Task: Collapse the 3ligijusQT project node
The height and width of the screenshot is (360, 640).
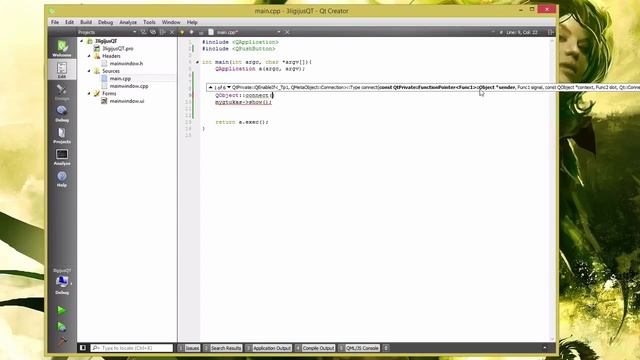Action: pyautogui.click(x=82, y=41)
